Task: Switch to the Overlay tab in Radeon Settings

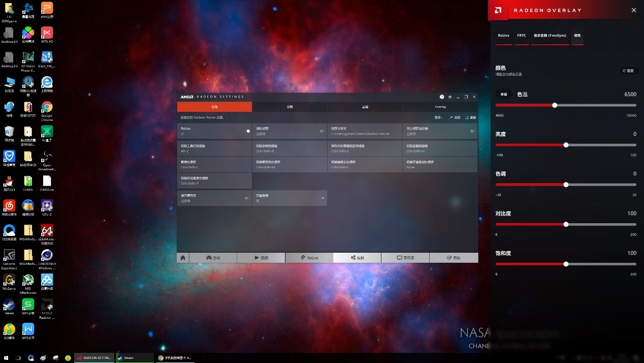Action: pyautogui.click(x=440, y=107)
